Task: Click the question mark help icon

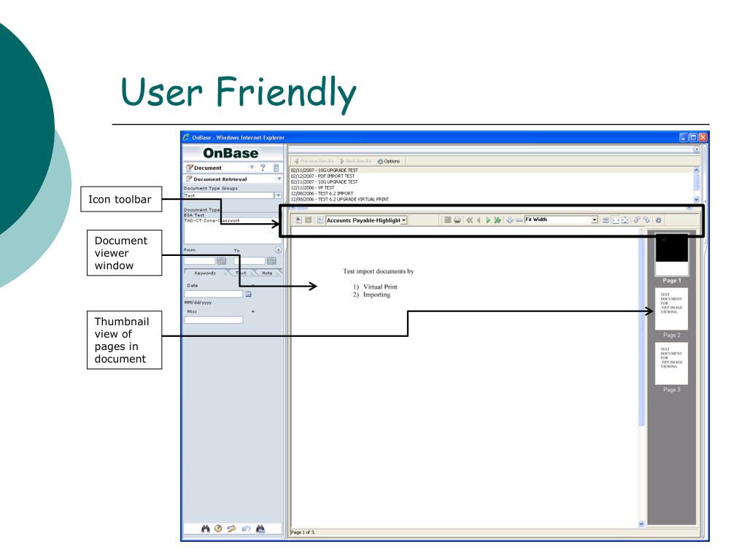Action: click(263, 168)
